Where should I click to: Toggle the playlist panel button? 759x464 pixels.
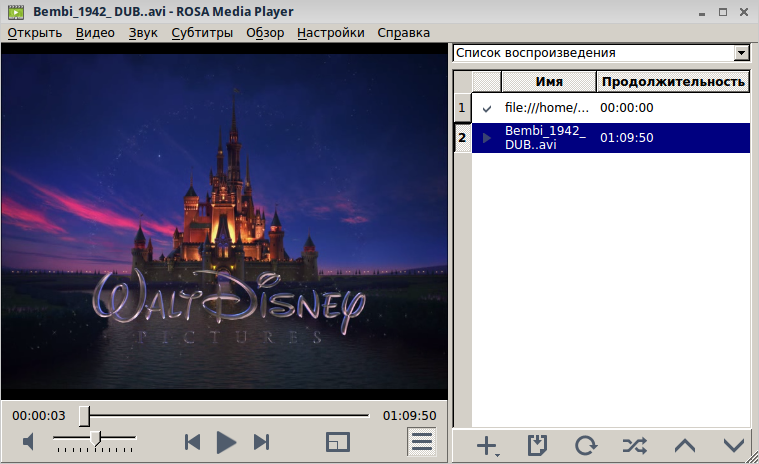pyautogui.click(x=422, y=441)
